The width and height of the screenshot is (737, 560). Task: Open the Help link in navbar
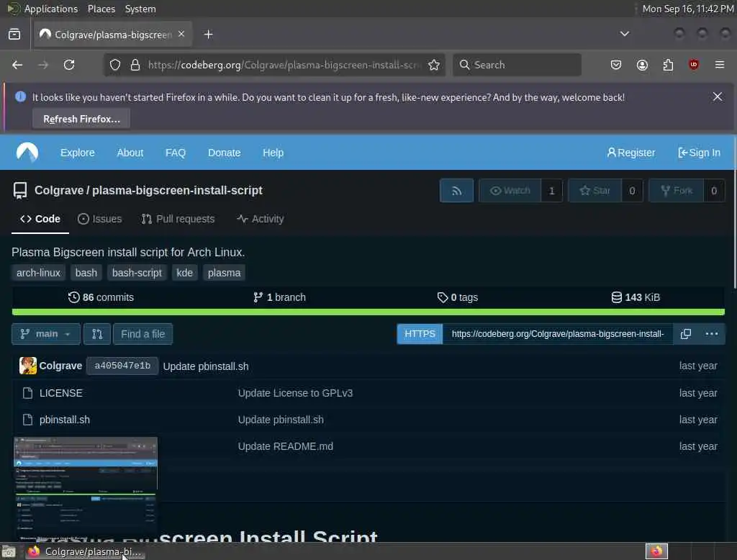(273, 153)
